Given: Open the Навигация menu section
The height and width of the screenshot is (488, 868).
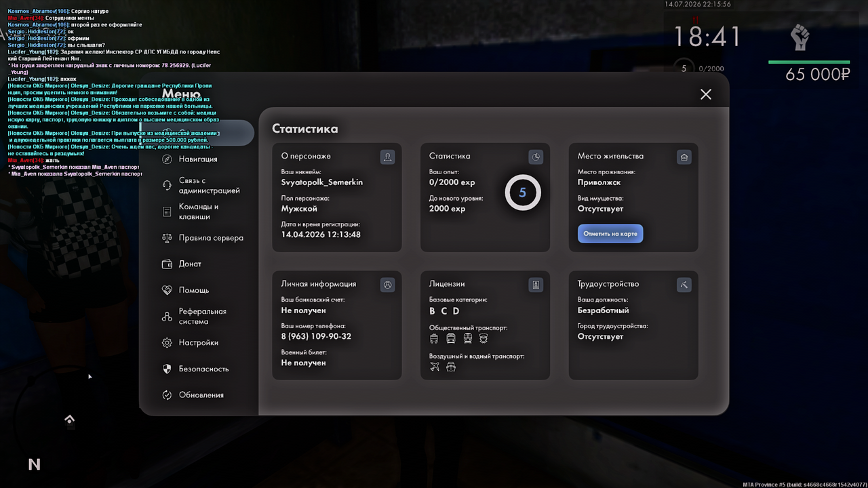Looking at the screenshot, I should tap(198, 159).
